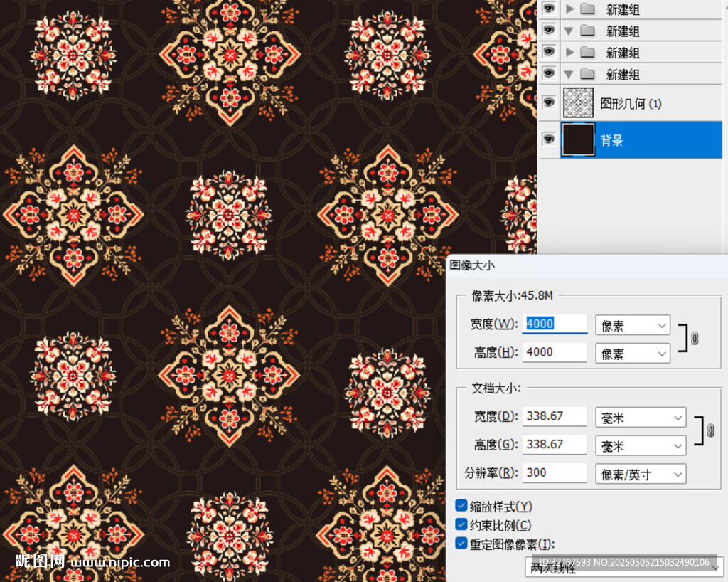
Task: Open the document width 毫米 unit dropdown
Action: [x=640, y=418]
